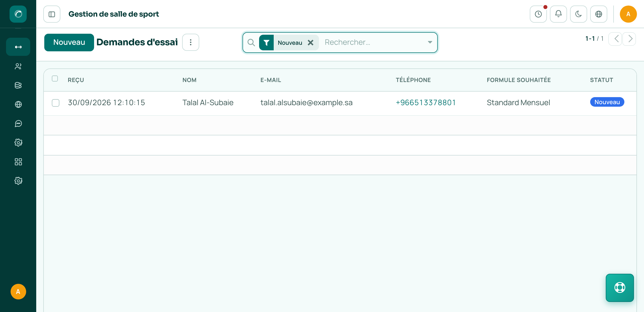
Task: Open the upper gear settings icon
Action: coord(18,143)
